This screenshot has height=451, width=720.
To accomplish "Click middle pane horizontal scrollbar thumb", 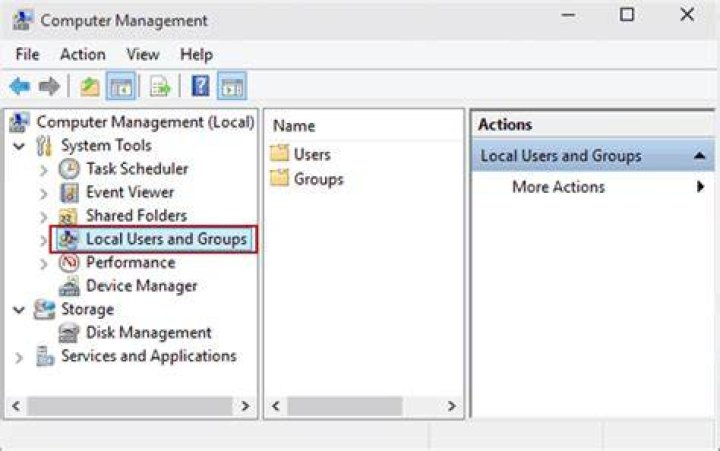I will click(x=345, y=406).
